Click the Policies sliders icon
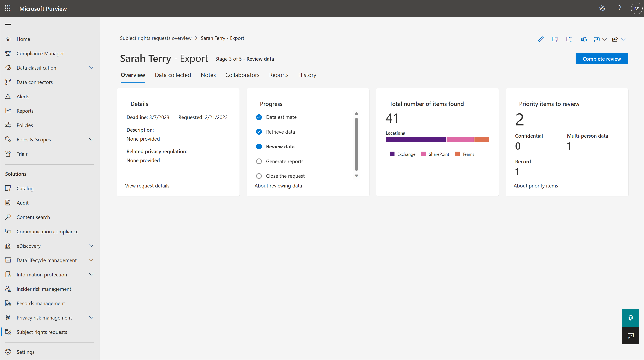 click(8, 125)
